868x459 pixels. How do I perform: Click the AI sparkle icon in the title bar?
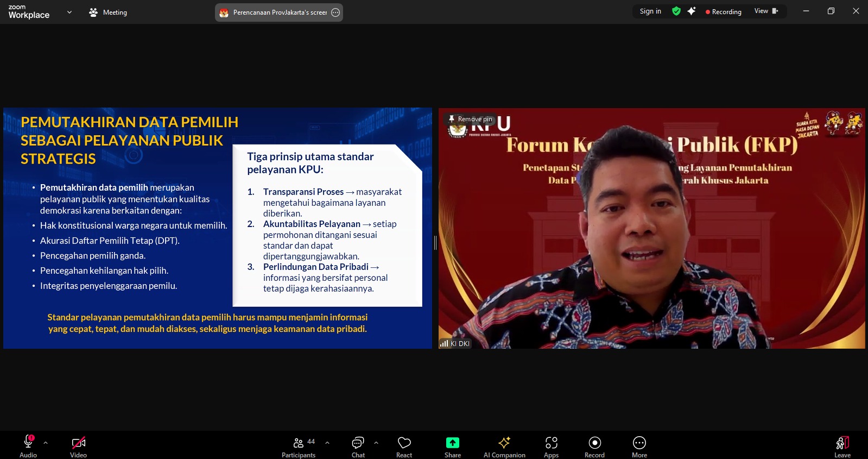[x=692, y=11]
